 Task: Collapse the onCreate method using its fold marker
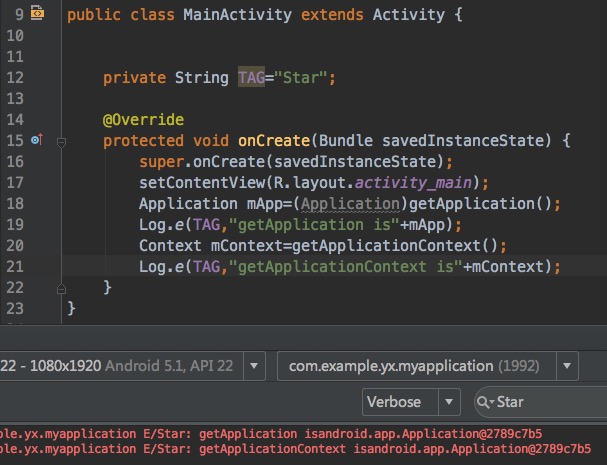61,142
